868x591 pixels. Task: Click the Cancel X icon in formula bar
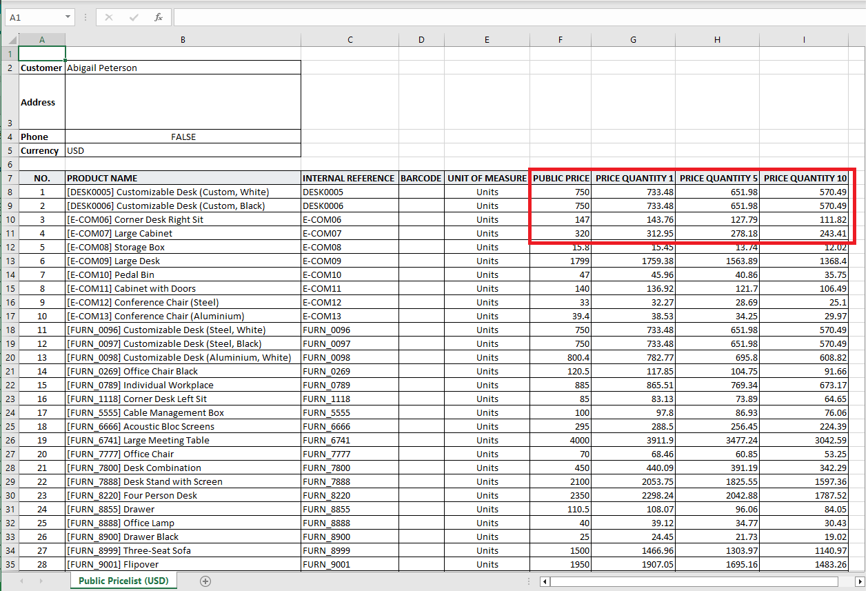tap(109, 17)
